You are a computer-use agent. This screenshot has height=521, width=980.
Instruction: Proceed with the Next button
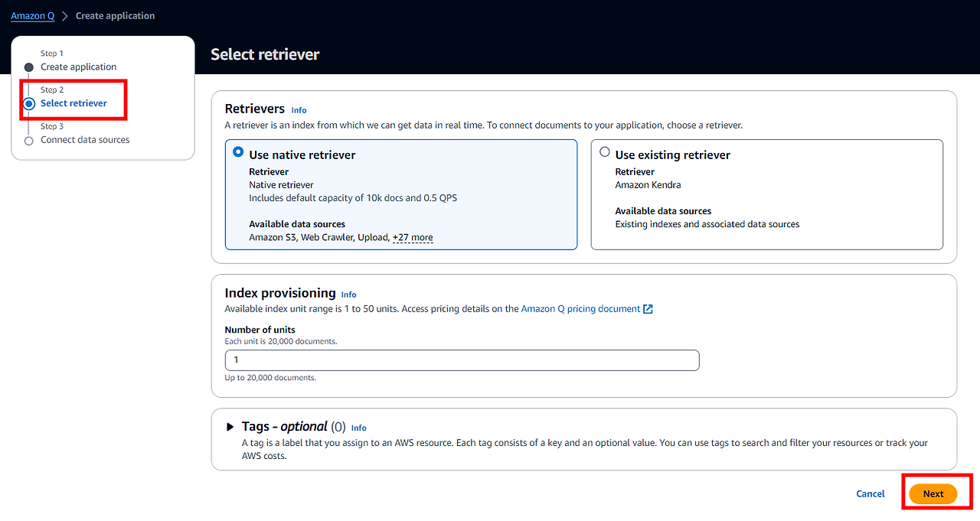[933, 494]
